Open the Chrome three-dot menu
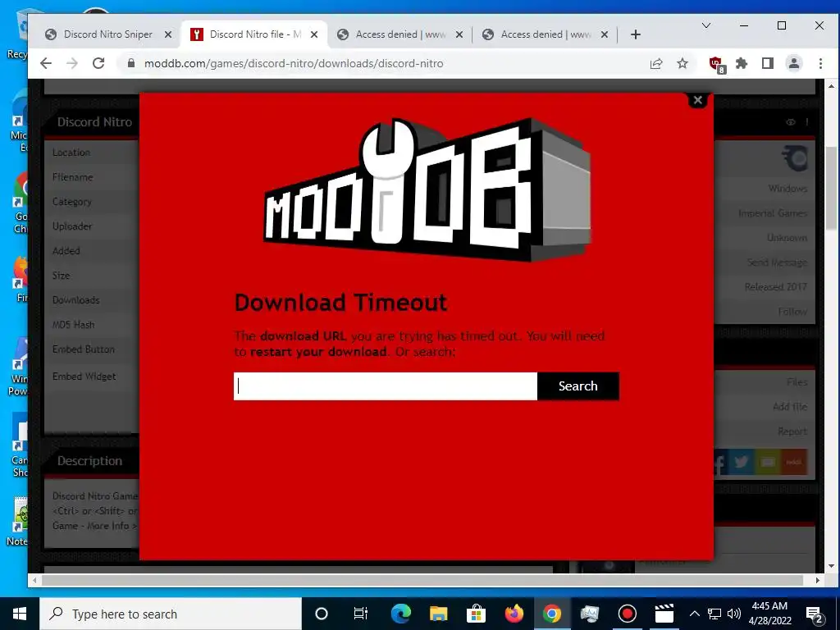Screen dimensions: 840x630 point(820,64)
